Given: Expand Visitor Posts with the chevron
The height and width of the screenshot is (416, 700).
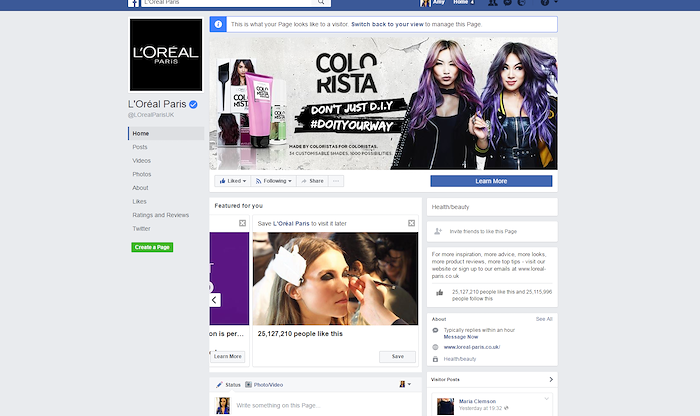Looking at the screenshot, I should 551,379.
